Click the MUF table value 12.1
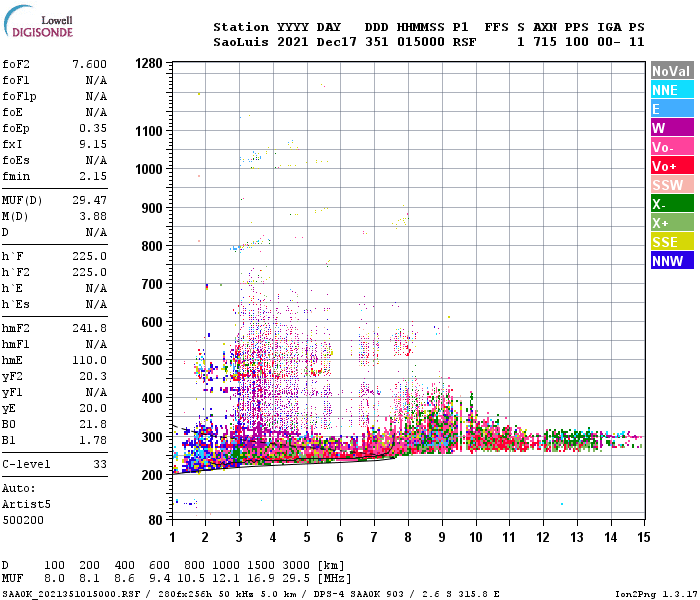Viewport: 700px width, 600px height. 226,578
